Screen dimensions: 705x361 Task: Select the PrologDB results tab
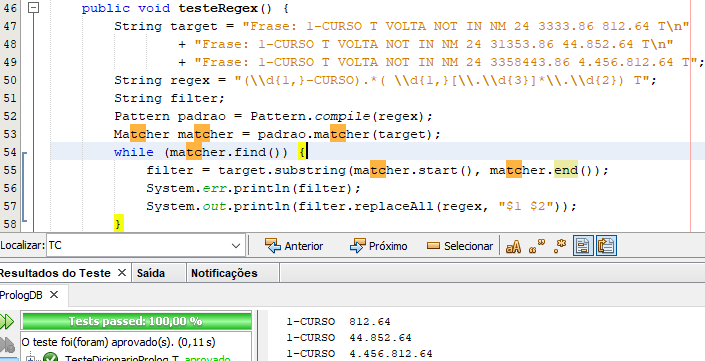[x=21, y=295]
